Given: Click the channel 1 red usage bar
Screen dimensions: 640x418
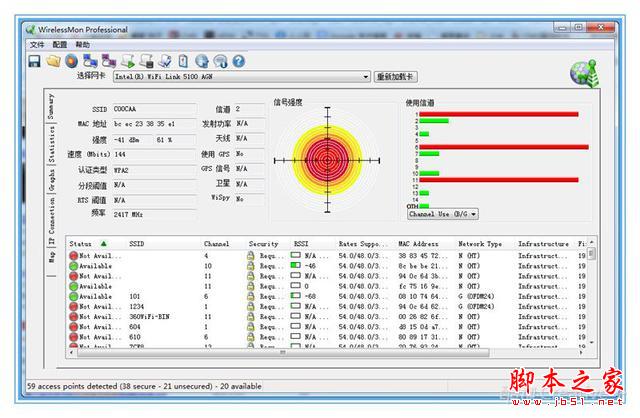Looking at the screenshot, I should pos(499,114).
